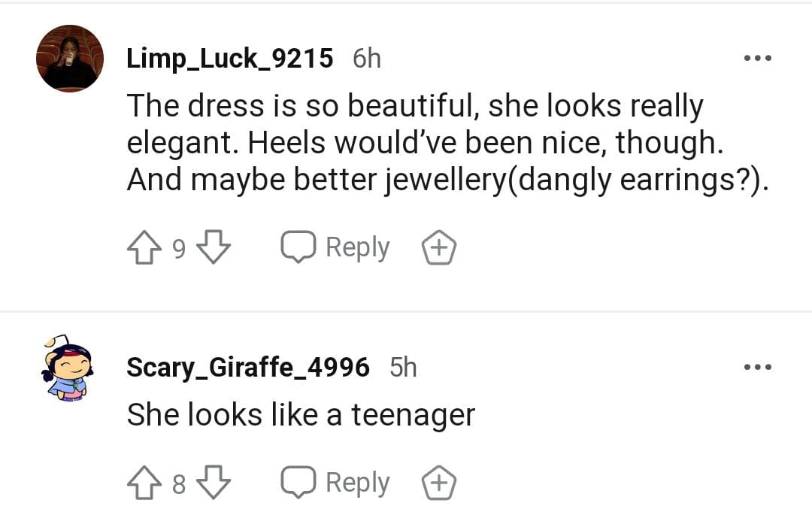
Task: Open the Scary_Giraffe_4996 username link
Action: tap(247, 368)
